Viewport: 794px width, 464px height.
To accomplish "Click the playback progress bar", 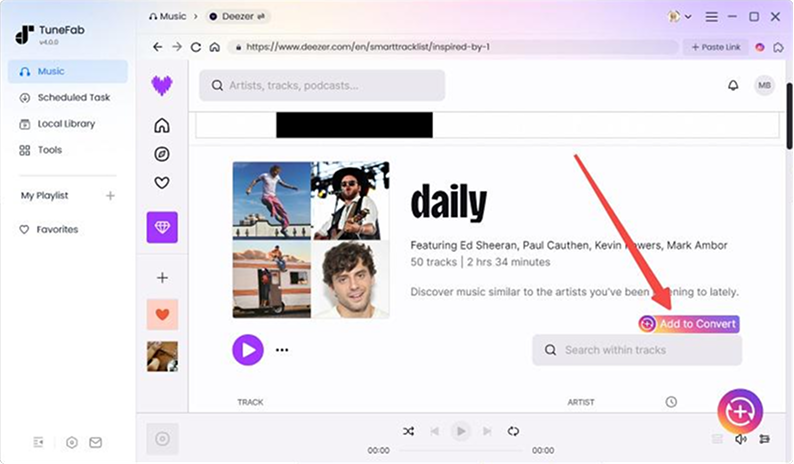I will pyautogui.click(x=461, y=450).
